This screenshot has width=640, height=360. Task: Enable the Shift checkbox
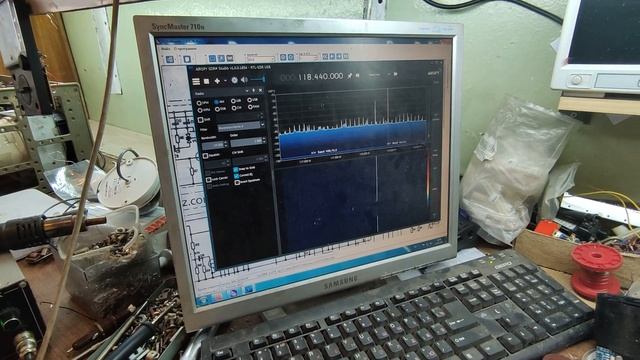point(201,120)
